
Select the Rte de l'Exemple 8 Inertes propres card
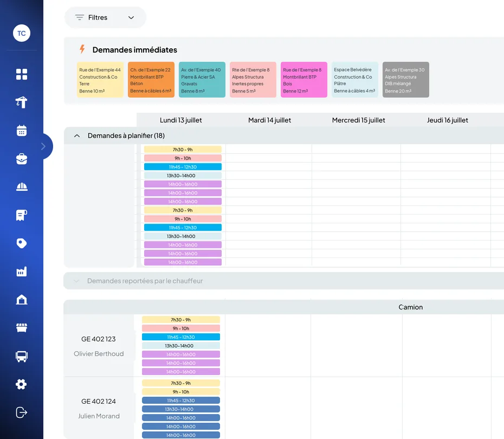[x=253, y=80]
